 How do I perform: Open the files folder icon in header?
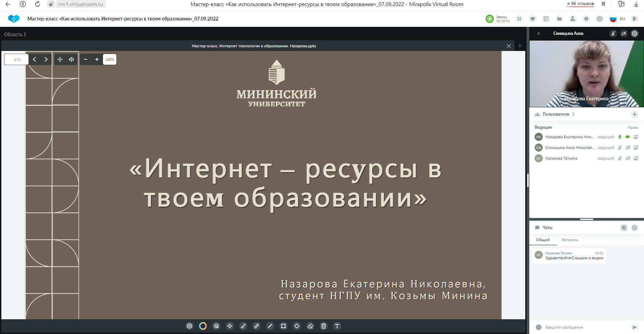pyautogui.click(x=559, y=19)
